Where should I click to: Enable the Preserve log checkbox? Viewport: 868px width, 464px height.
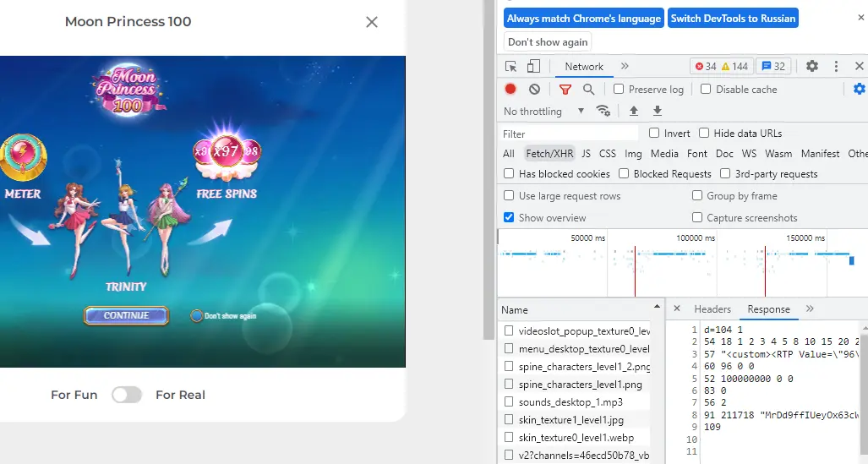[x=619, y=89]
